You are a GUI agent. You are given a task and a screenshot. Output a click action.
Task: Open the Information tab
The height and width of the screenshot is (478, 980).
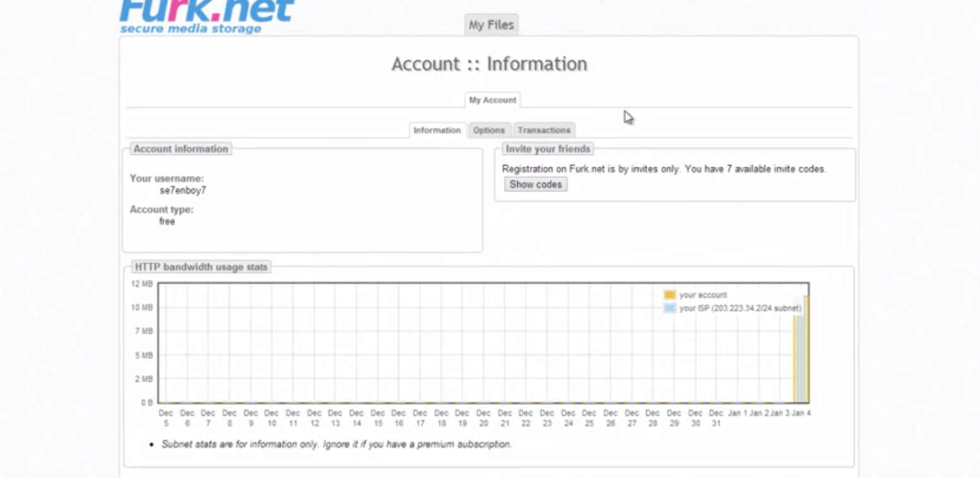[437, 130]
